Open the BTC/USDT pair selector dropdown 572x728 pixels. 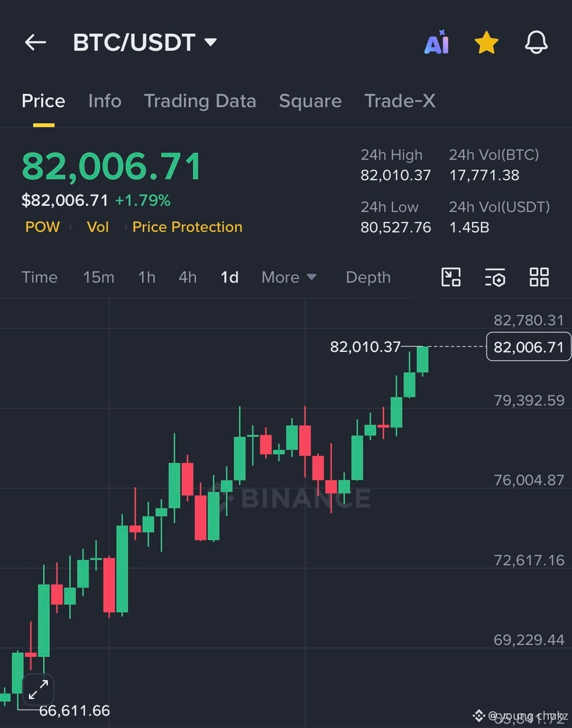(x=145, y=42)
